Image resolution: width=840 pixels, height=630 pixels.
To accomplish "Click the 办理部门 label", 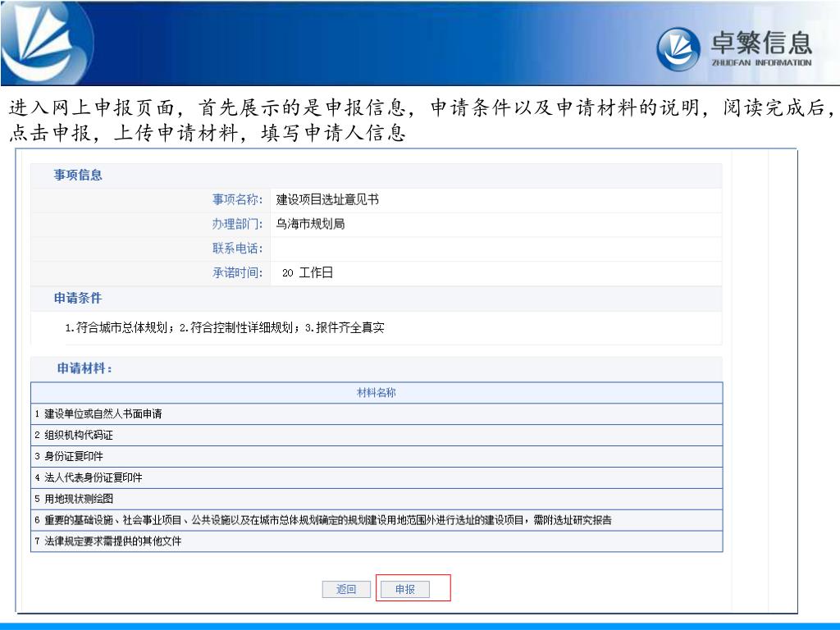I will point(237,224).
